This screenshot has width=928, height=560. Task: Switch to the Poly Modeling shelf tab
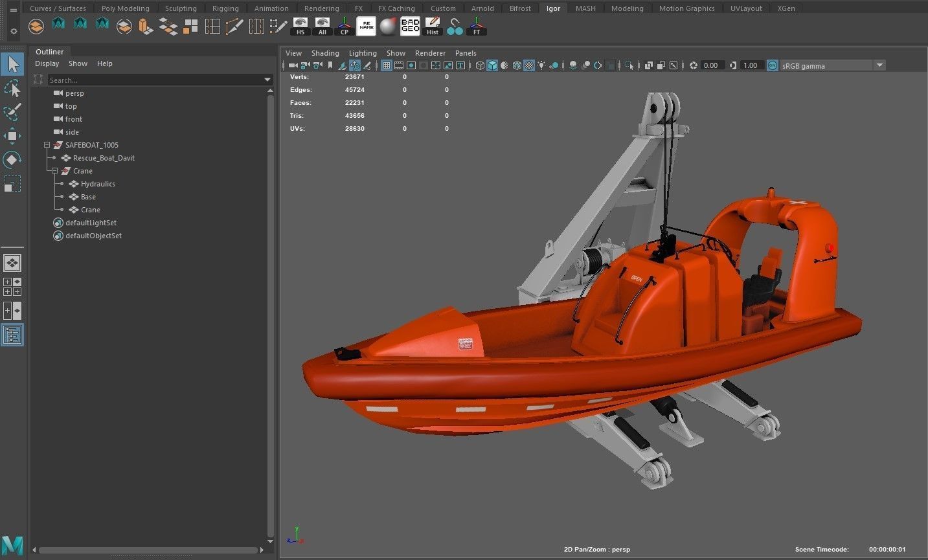pos(125,8)
